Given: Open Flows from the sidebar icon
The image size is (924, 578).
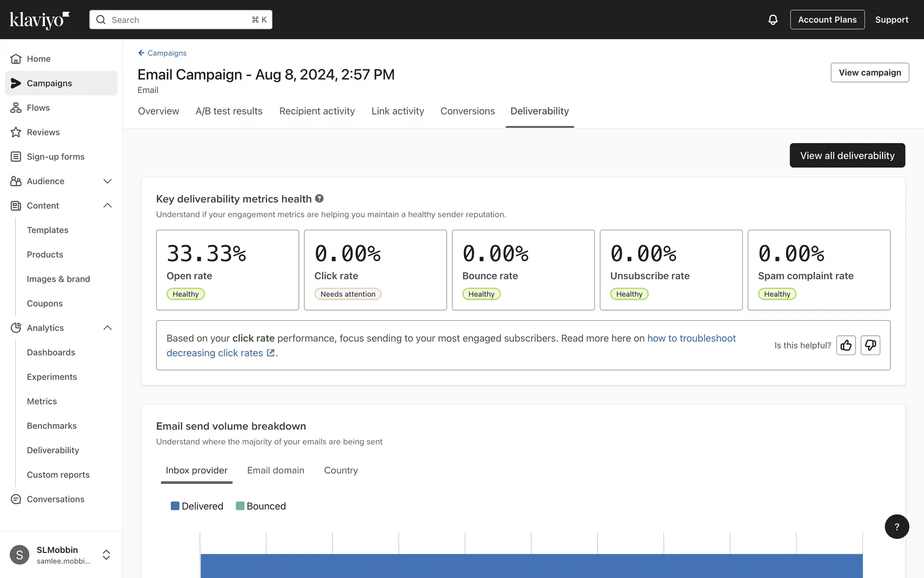Looking at the screenshot, I should (x=16, y=108).
